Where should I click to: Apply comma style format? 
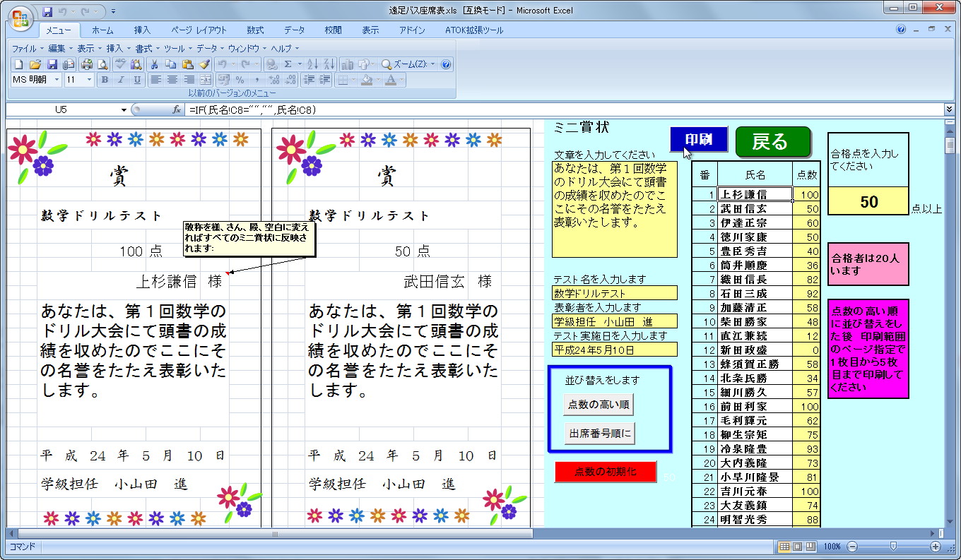point(257,80)
